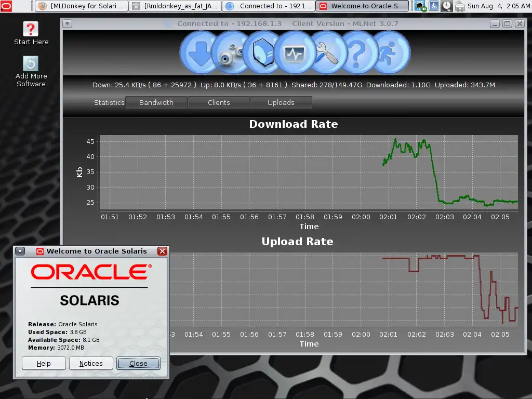The image size is (532, 399).
Task: Click the Uploaded: 343.7M status text
Action: 465,85
